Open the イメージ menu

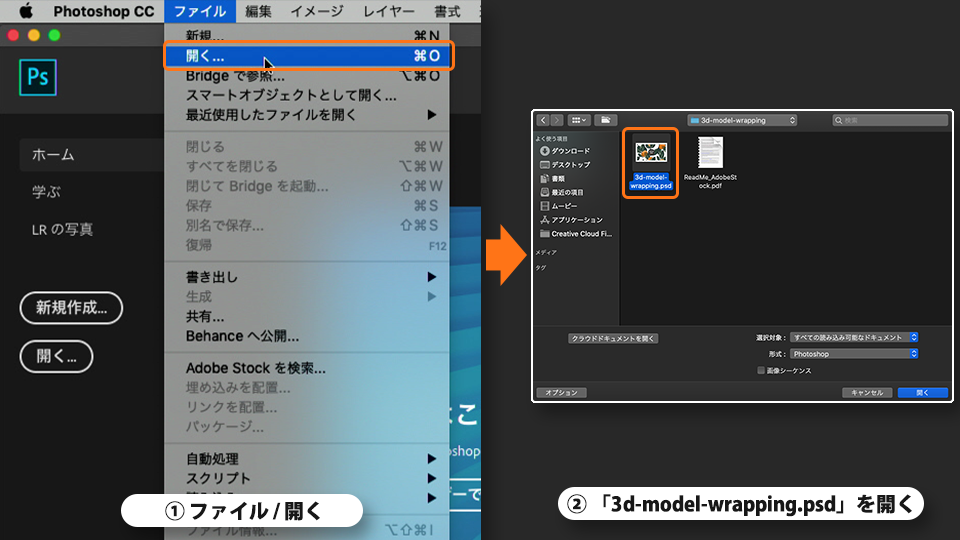(317, 11)
